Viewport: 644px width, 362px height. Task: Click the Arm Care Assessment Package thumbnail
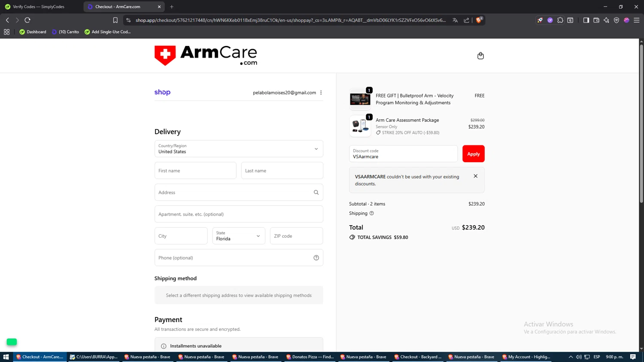[360, 126]
